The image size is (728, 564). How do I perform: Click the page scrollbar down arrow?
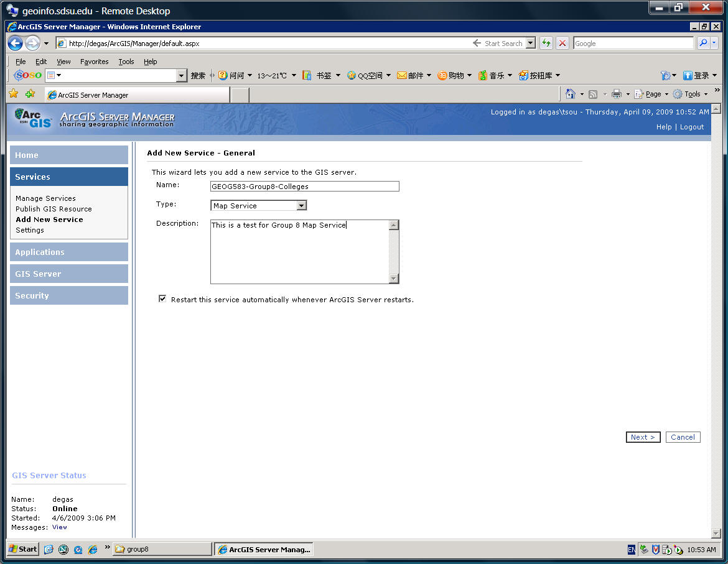tap(716, 534)
